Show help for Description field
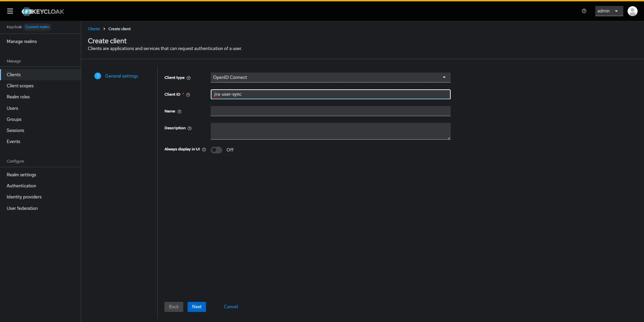The width and height of the screenshot is (644, 322). pos(190,128)
